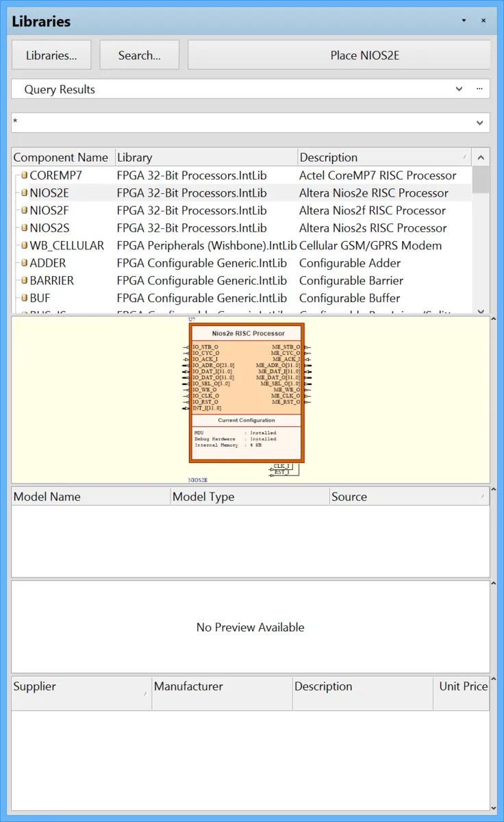Click the Model Name column header
504x822 pixels.
point(91,497)
